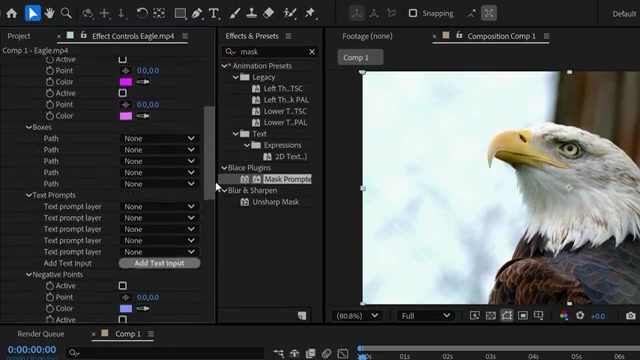Collapse the Legacy presets folder
640x360 pixels.
coord(236,77)
